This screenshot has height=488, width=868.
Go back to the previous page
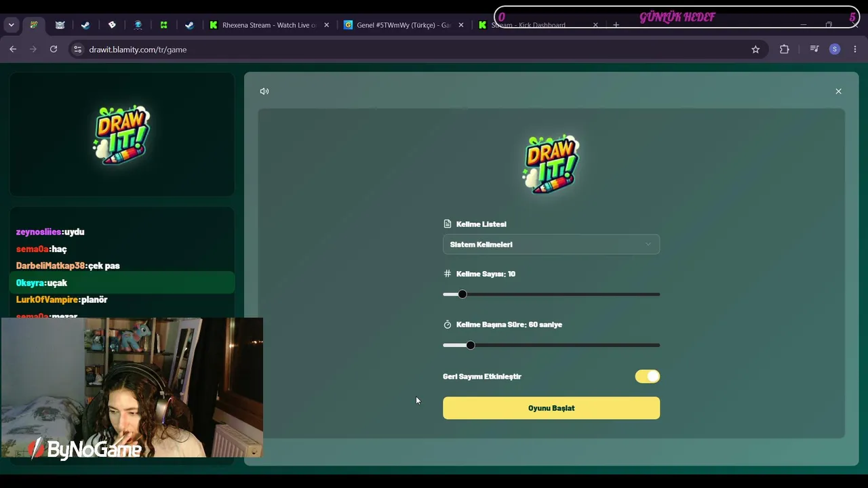[13, 49]
